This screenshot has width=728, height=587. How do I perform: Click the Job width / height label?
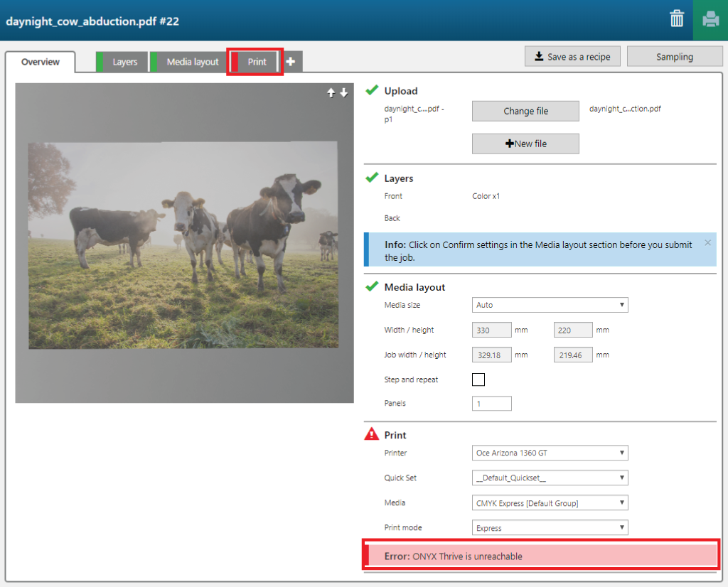pos(415,355)
